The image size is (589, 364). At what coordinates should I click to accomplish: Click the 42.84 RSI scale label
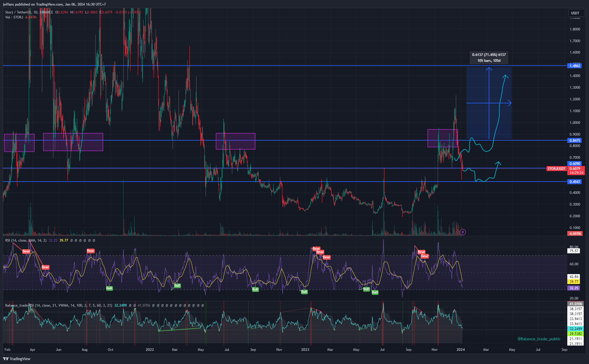pos(574,277)
